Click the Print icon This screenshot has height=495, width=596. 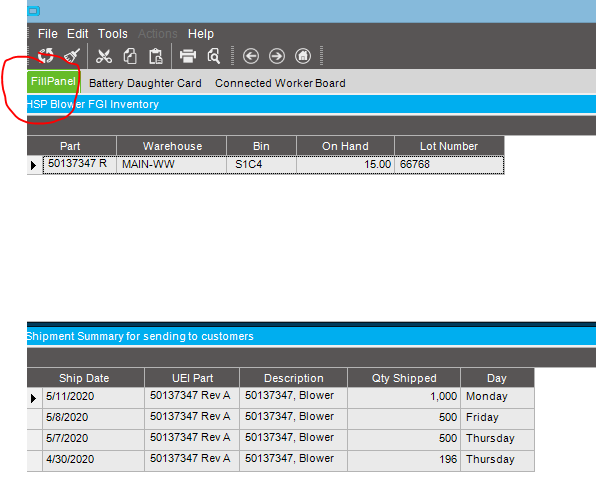tap(188, 56)
